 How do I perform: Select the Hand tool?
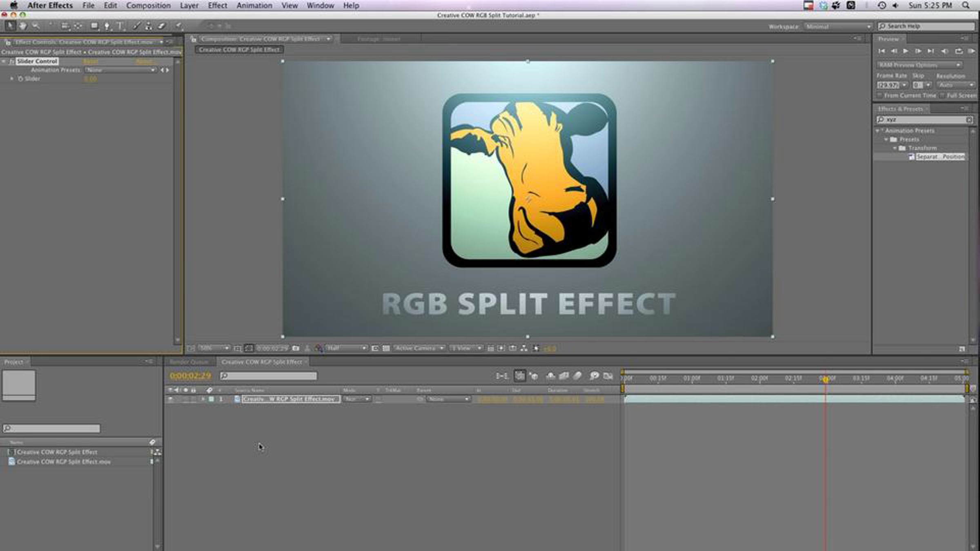(23, 26)
